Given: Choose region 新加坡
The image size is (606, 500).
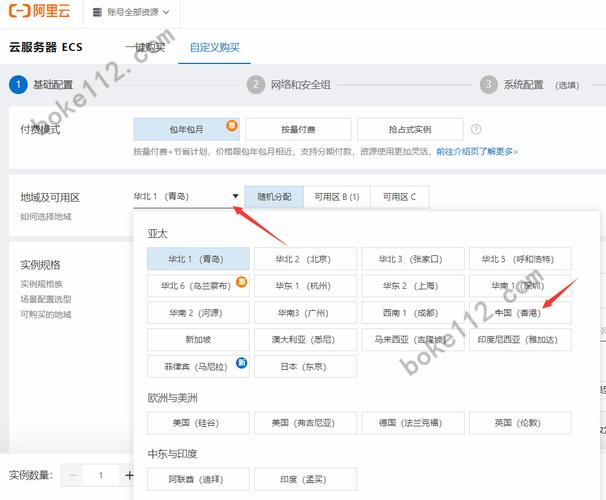Looking at the screenshot, I should 198,340.
